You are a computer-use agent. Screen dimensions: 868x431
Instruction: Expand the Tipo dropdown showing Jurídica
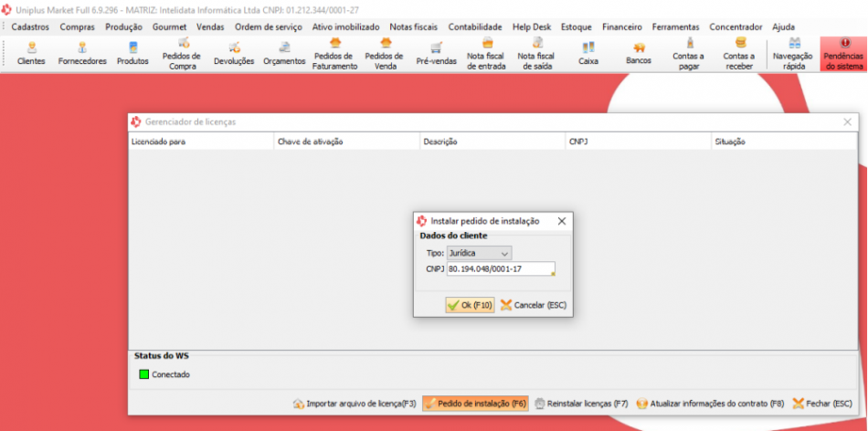coord(480,253)
